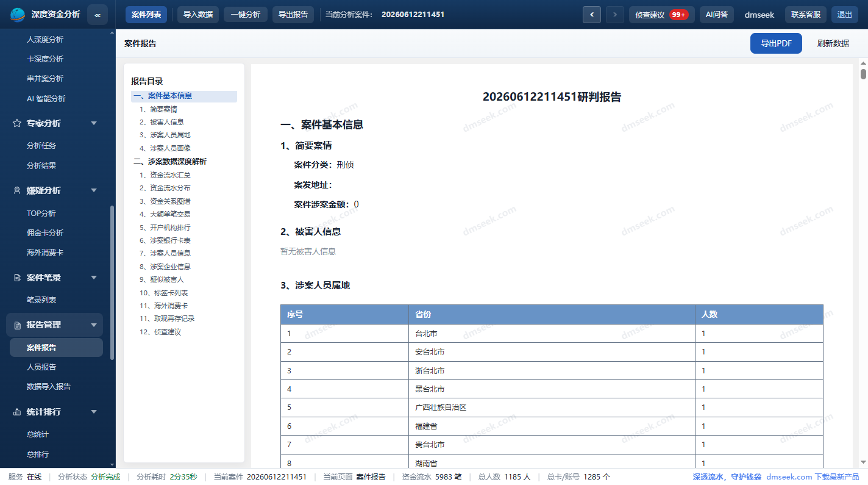Jump to 二、涉案数据深度解析 in the report contents
Image resolution: width=868 pixels, height=485 pixels.
[170, 162]
